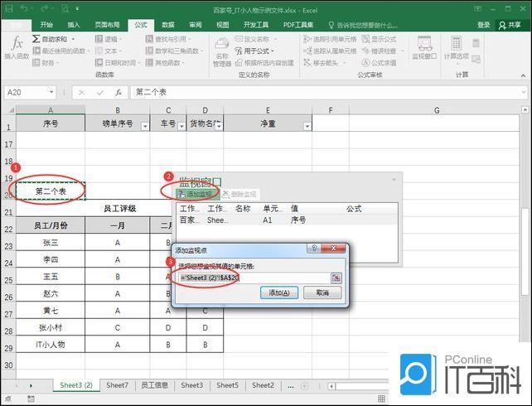The height and width of the screenshot is (406, 532).
Task: Click the 添加(A) button in dialog
Action: pyautogui.click(x=278, y=292)
